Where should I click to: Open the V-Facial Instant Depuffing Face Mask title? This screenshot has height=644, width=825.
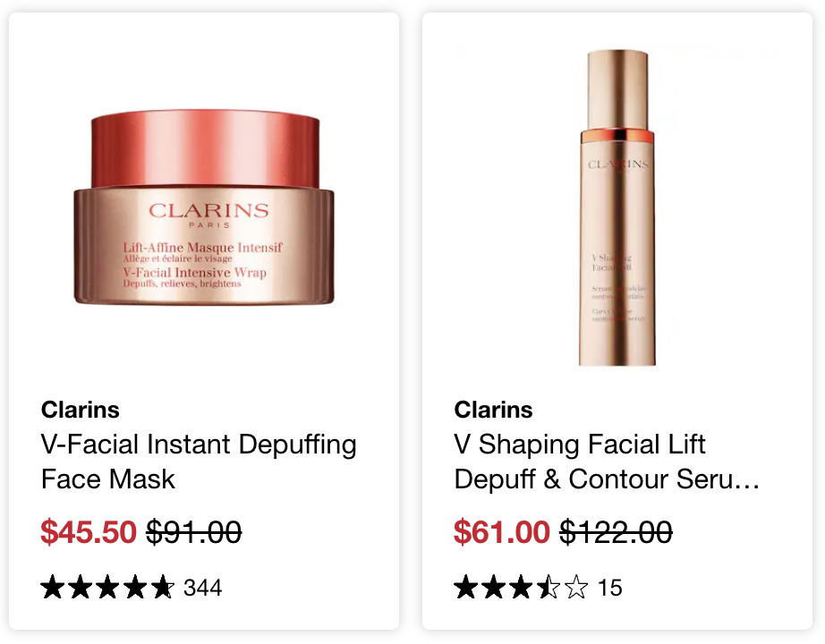(199, 462)
